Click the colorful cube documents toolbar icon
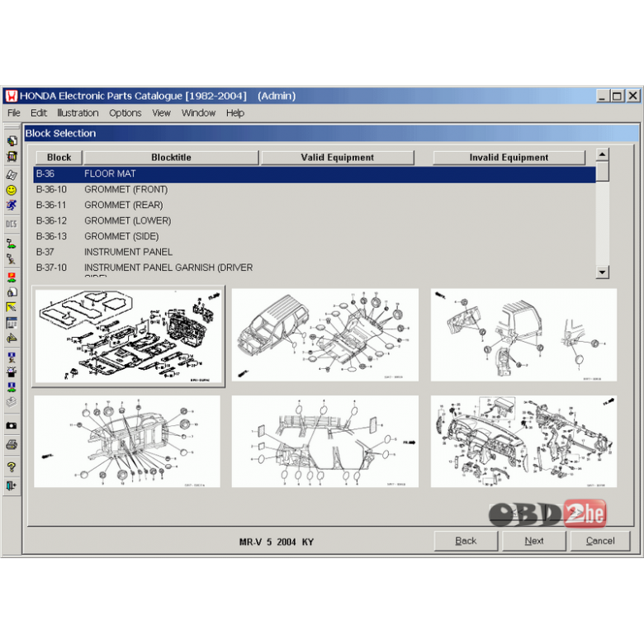Screen dimensions: 644x644 click(x=12, y=141)
